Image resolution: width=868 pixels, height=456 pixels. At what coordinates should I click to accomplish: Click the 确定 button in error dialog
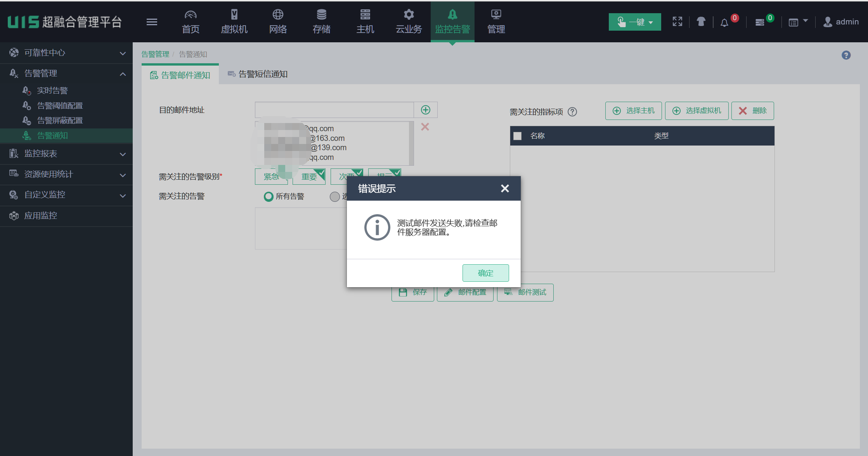coord(485,273)
